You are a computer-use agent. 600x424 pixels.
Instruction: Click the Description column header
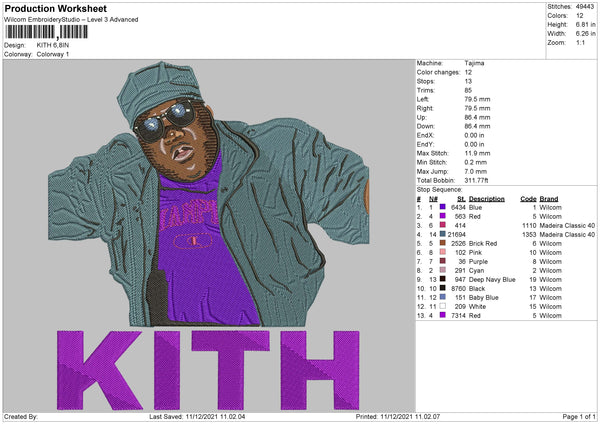[487, 199]
